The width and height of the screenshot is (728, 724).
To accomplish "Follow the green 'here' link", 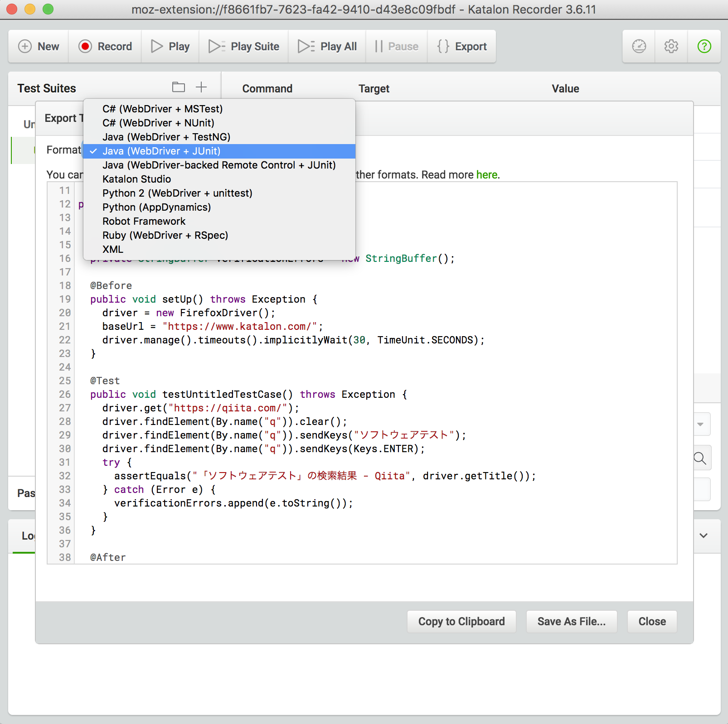I will (x=486, y=175).
